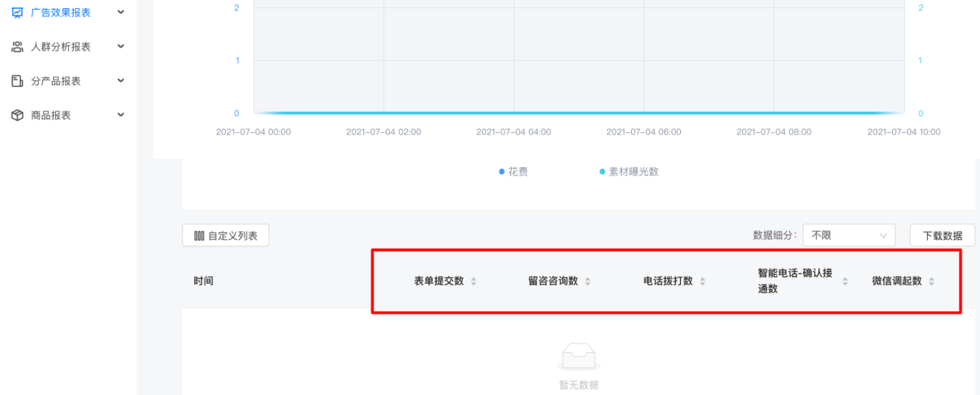Expand the 人群分析报表 sidebar section
Image resolution: width=980 pixels, height=395 pixels.
tap(121, 46)
